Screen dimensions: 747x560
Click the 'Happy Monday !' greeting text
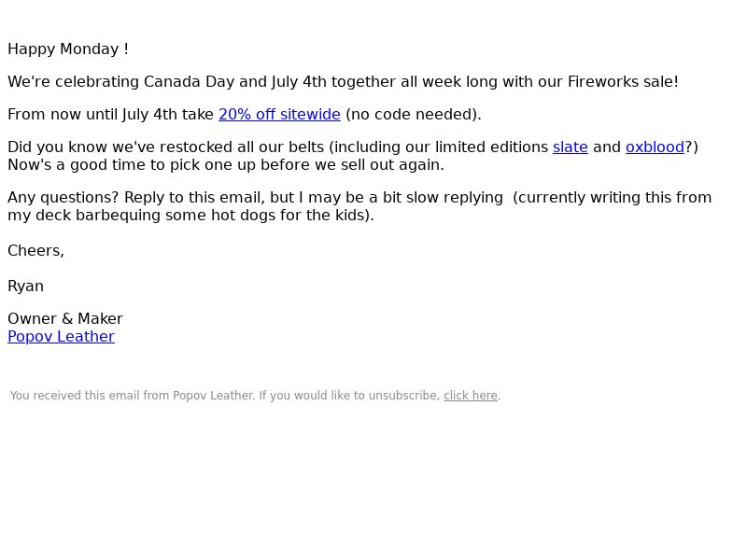pos(68,49)
